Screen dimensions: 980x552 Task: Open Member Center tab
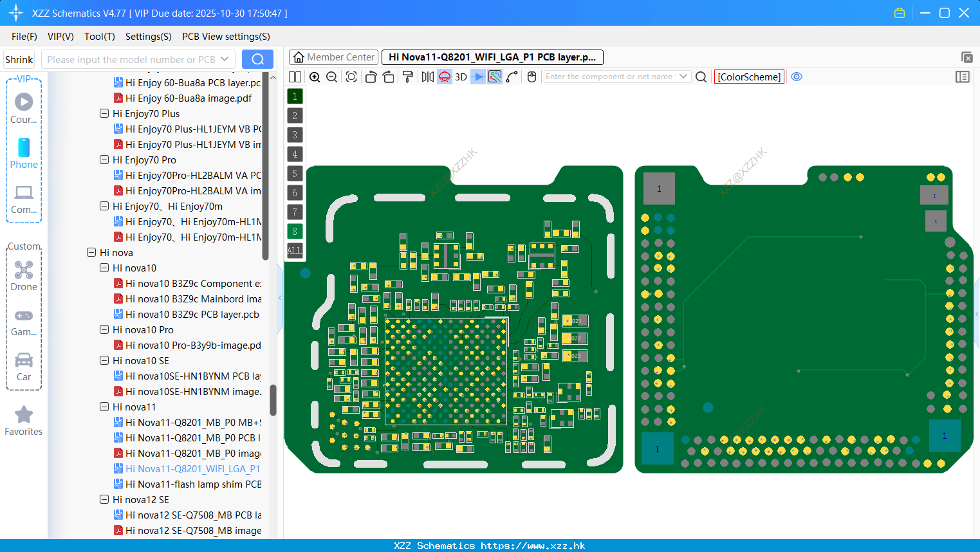pyautogui.click(x=333, y=57)
